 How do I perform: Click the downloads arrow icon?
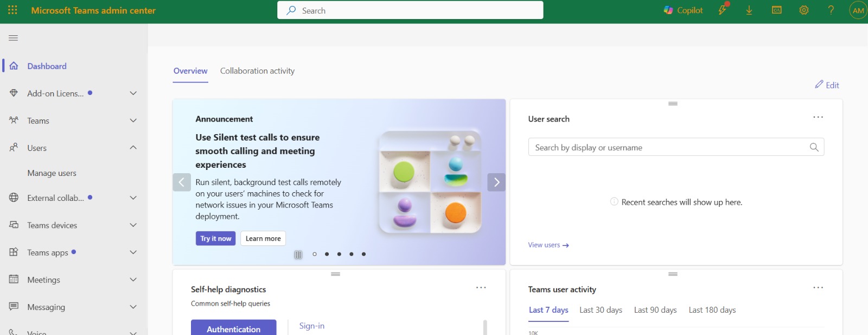(749, 10)
